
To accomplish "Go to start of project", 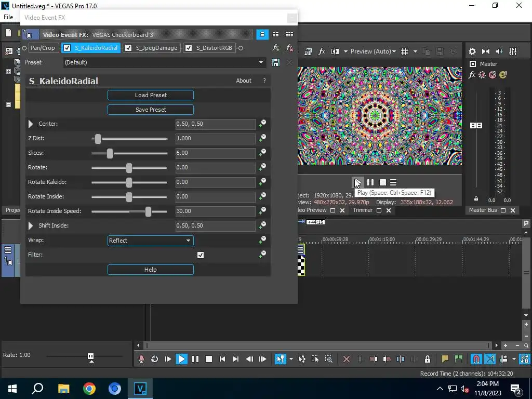I will pos(222,359).
